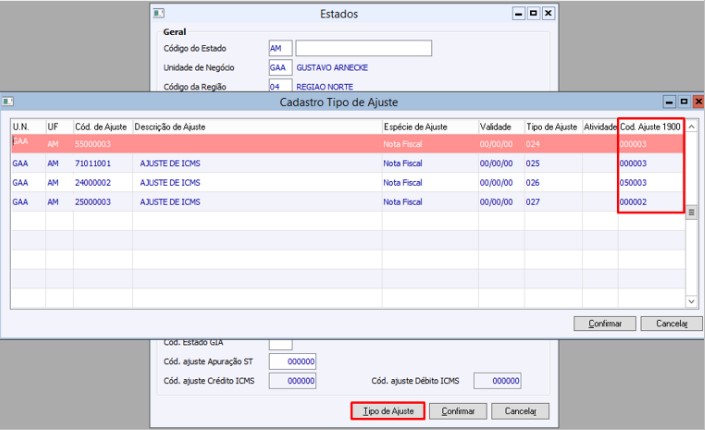Maximize the Cadastro Tipo de Ajuste window
Screen dimensions: 705x430
coord(684,102)
